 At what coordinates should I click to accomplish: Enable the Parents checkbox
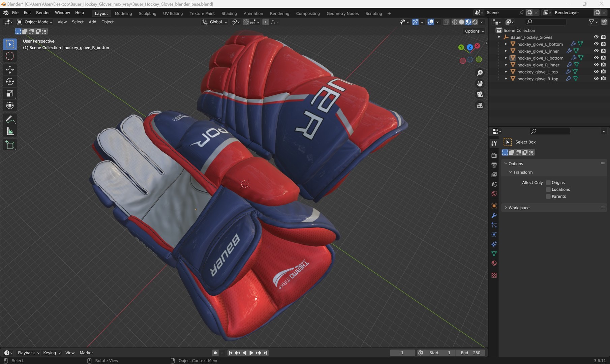click(x=548, y=196)
